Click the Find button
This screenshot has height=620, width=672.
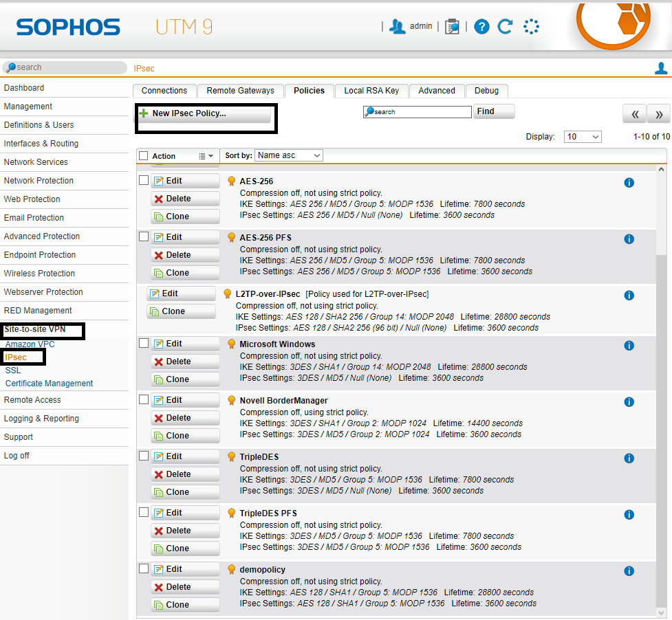(x=494, y=111)
